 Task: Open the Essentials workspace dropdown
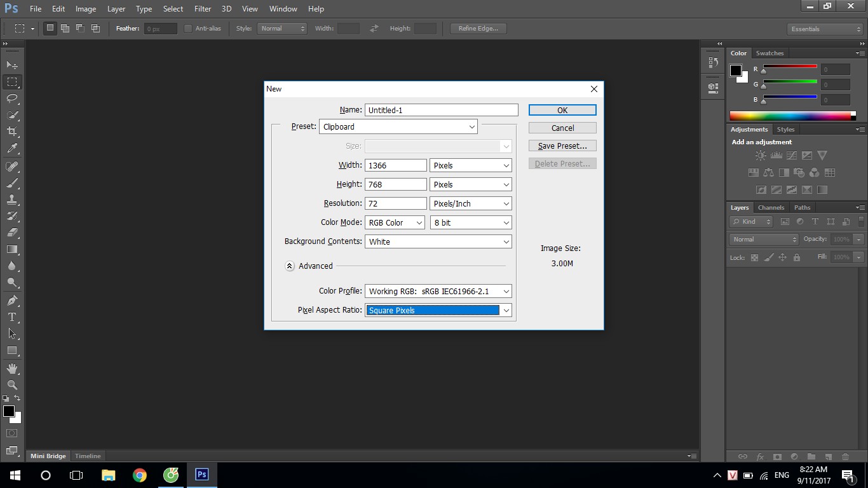[x=825, y=29]
